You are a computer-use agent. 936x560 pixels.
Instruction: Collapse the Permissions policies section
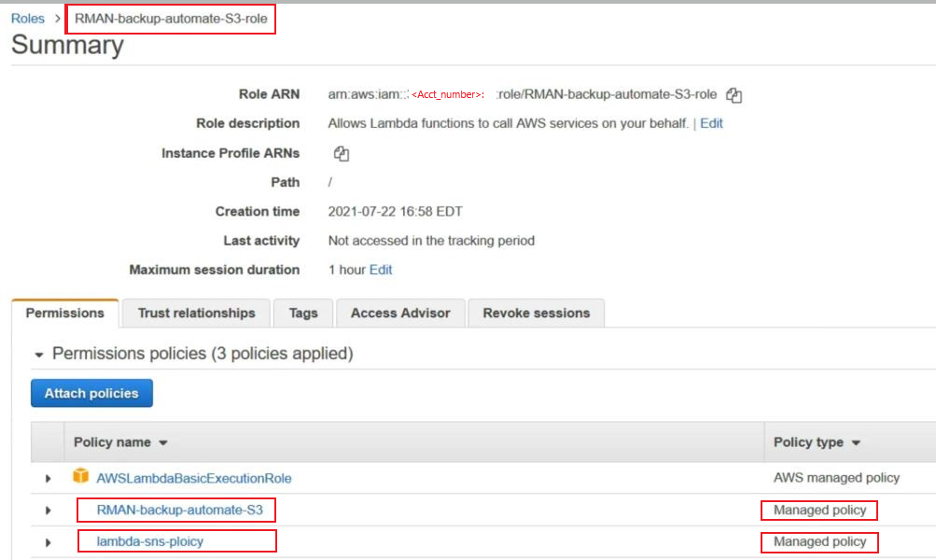point(39,355)
